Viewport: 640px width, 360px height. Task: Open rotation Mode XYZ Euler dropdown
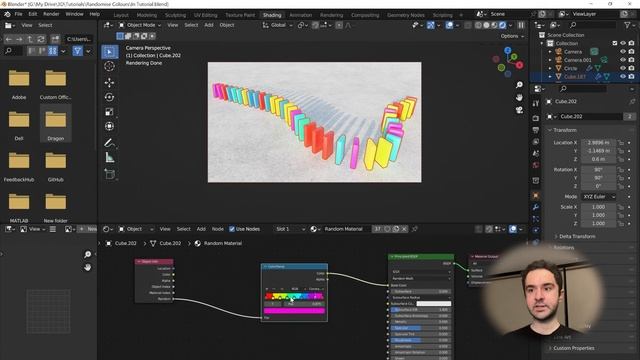tap(598, 197)
